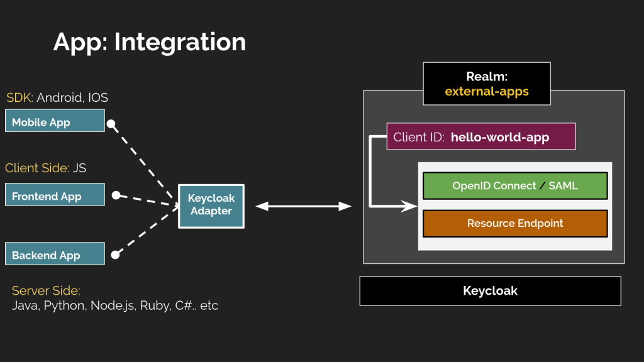Select the "Server Side:" heading text
This screenshot has width=644, height=362.
click(46, 290)
